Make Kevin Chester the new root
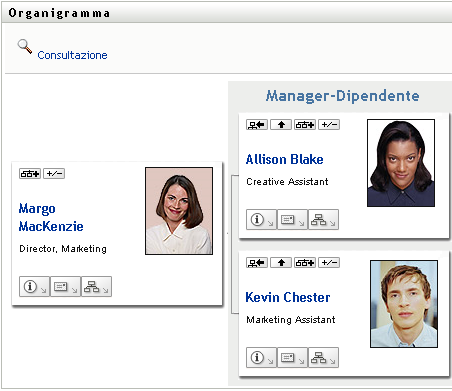Viewport: 452px width, 391px height. 257,263
